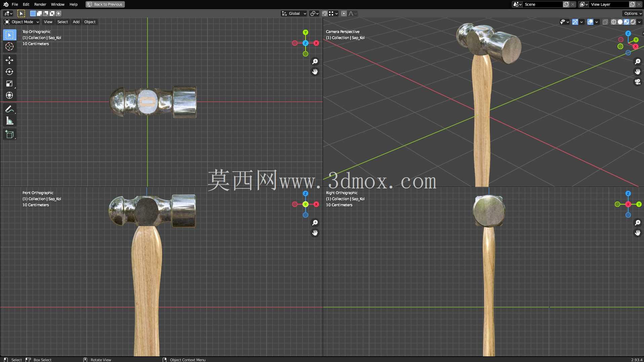Edit the Scene name field

543,4
